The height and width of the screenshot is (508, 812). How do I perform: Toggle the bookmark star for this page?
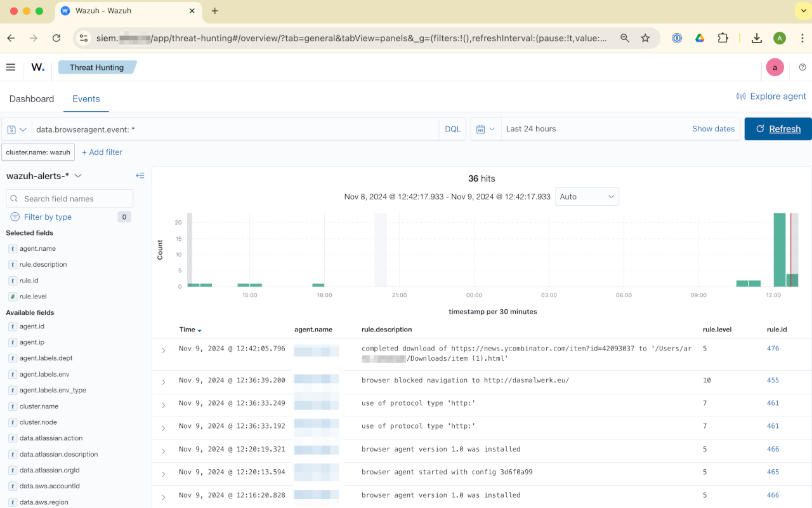click(645, 38)
